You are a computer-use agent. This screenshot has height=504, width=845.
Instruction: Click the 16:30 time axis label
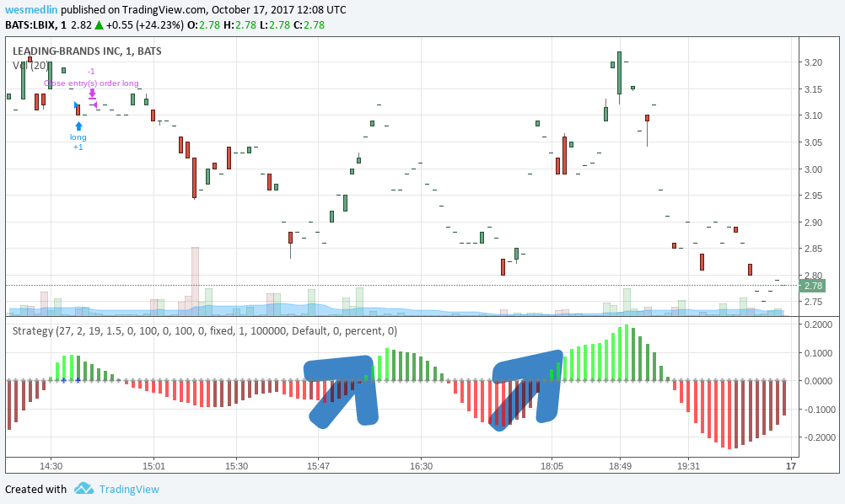421,466
